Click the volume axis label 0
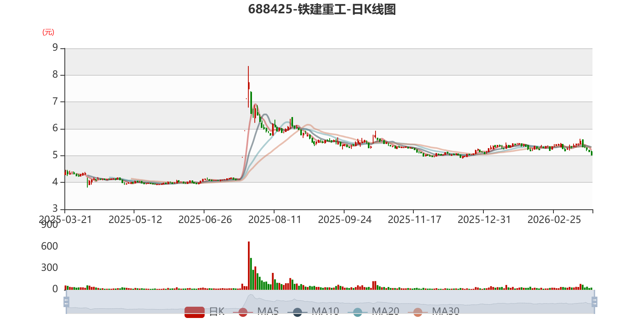Viewport: 644px width, 322px height. pos(55,289)
